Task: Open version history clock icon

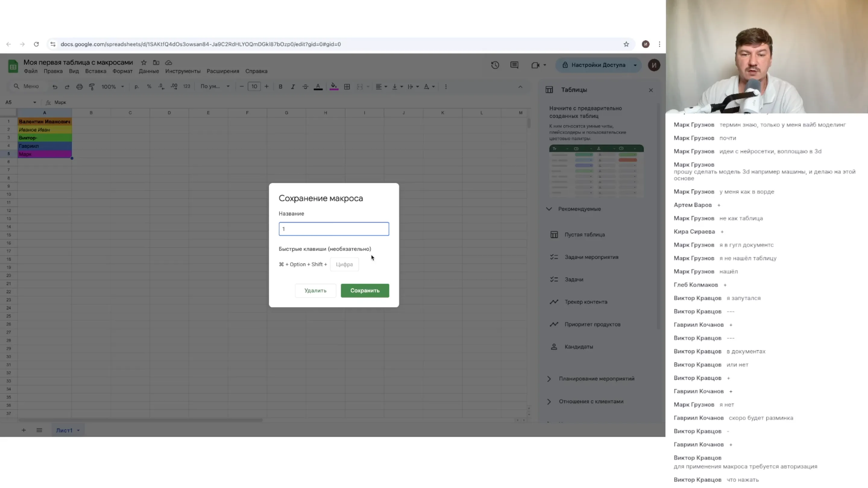Action: 495,65
